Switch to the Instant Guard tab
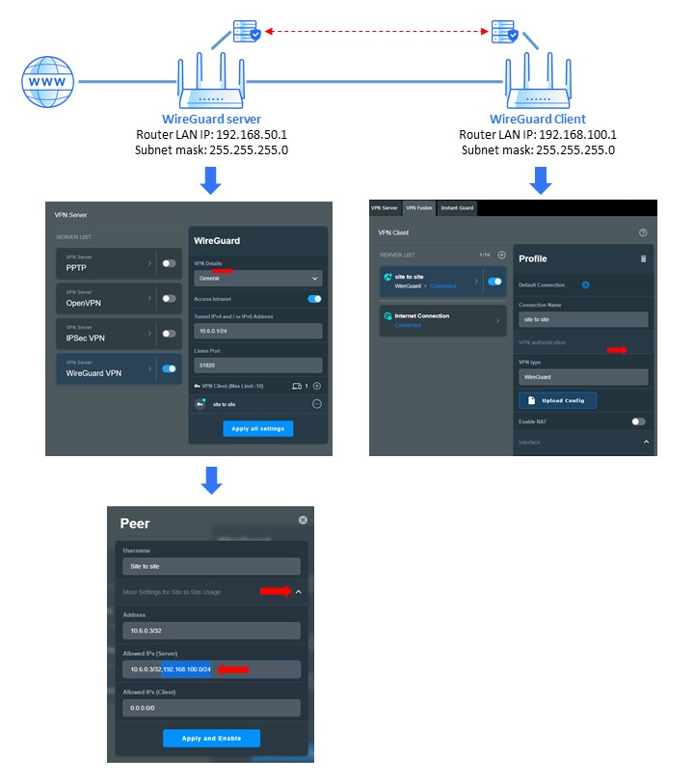Screen dimensions: 694x784 (457, 208)
